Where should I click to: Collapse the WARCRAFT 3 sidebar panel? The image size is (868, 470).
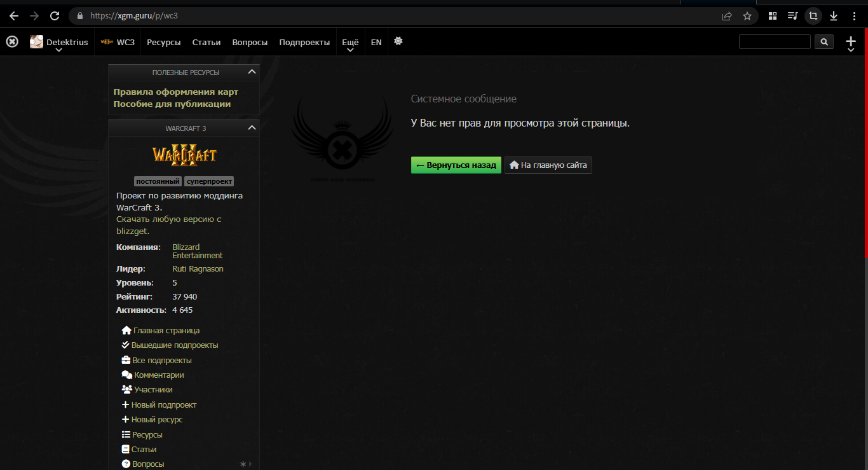coord(252,128)
